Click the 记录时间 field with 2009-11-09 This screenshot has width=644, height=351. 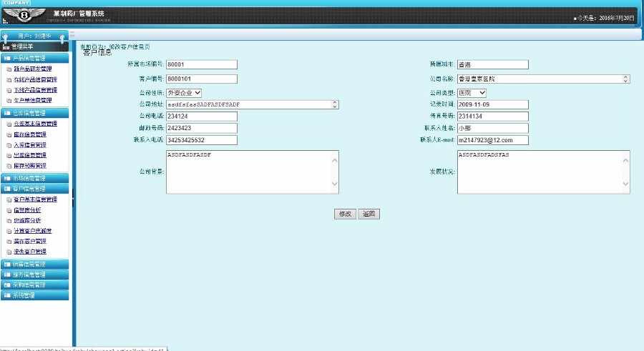(493, 104)
